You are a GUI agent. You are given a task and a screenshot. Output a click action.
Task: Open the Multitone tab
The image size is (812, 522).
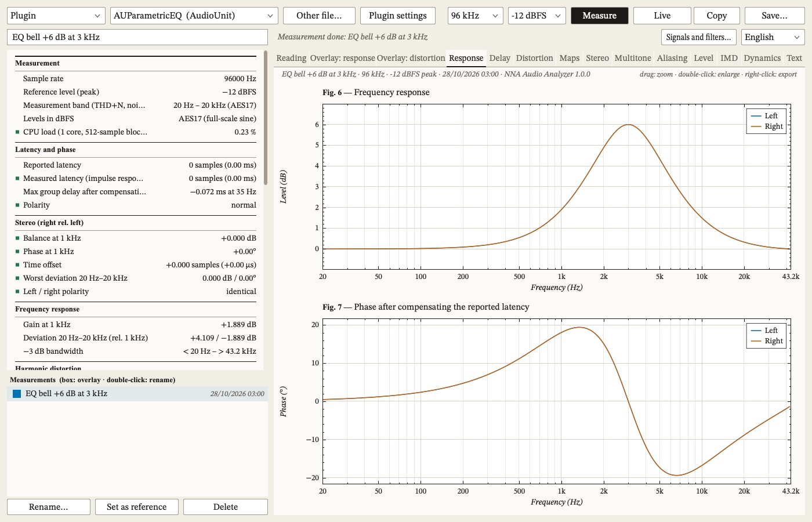(633, 58)
